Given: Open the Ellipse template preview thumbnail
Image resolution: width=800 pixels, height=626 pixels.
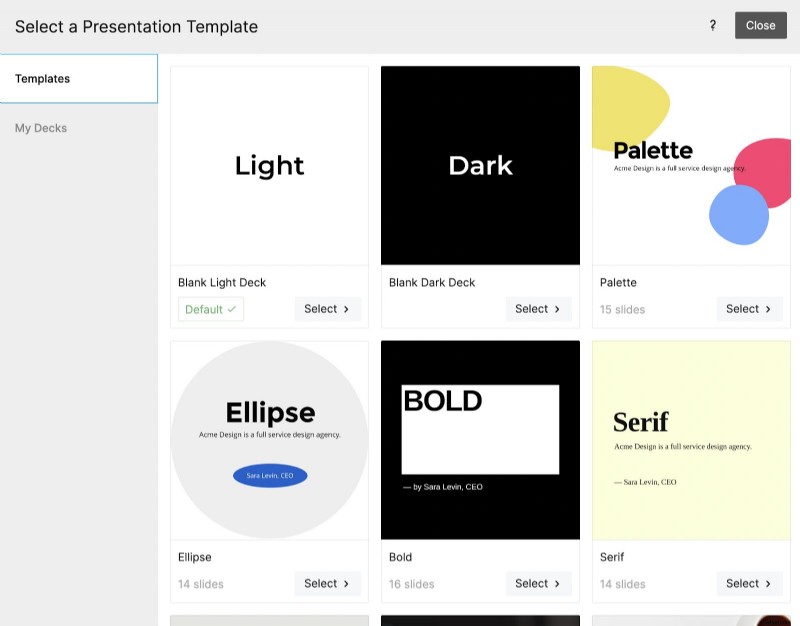Looking at the screenshot, I should tap(269, 440).
